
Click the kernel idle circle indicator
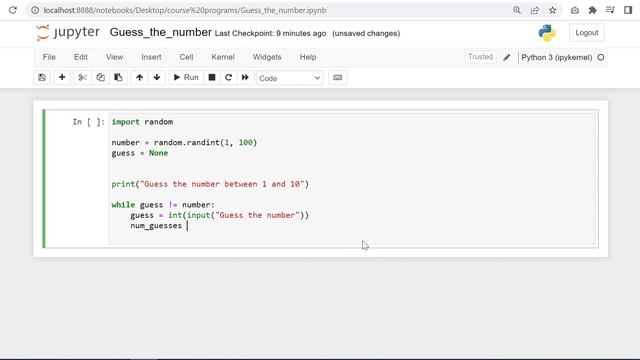click(x=601, y=58)
